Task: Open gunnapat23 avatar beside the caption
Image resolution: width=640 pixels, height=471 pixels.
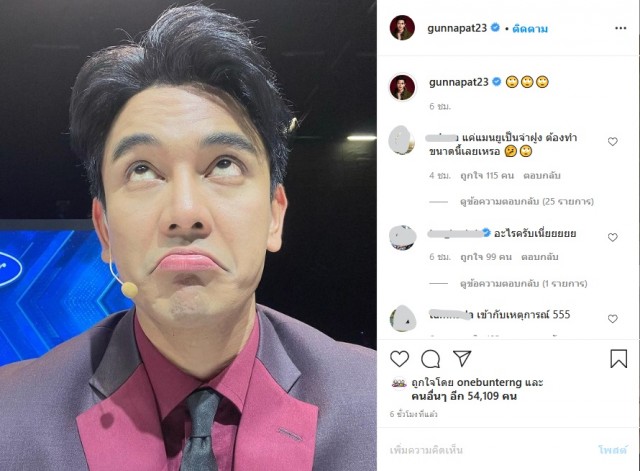Action: click(x=402, y=87)
